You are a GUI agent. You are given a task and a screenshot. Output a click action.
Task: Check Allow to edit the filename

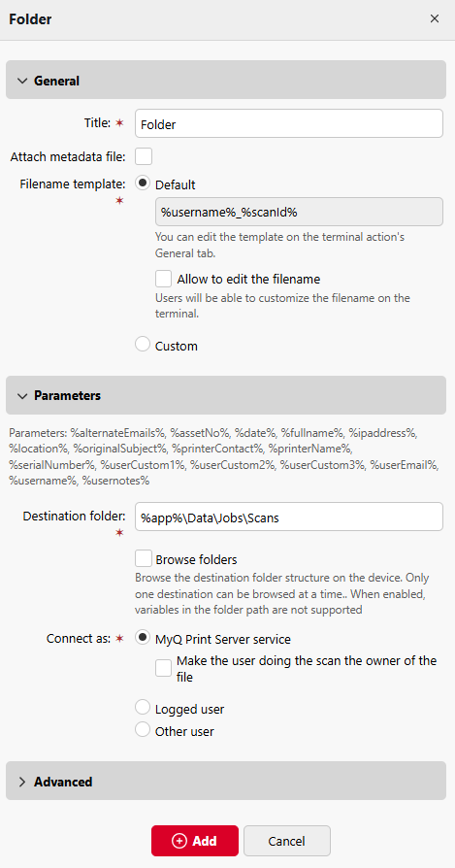point(164,279)
